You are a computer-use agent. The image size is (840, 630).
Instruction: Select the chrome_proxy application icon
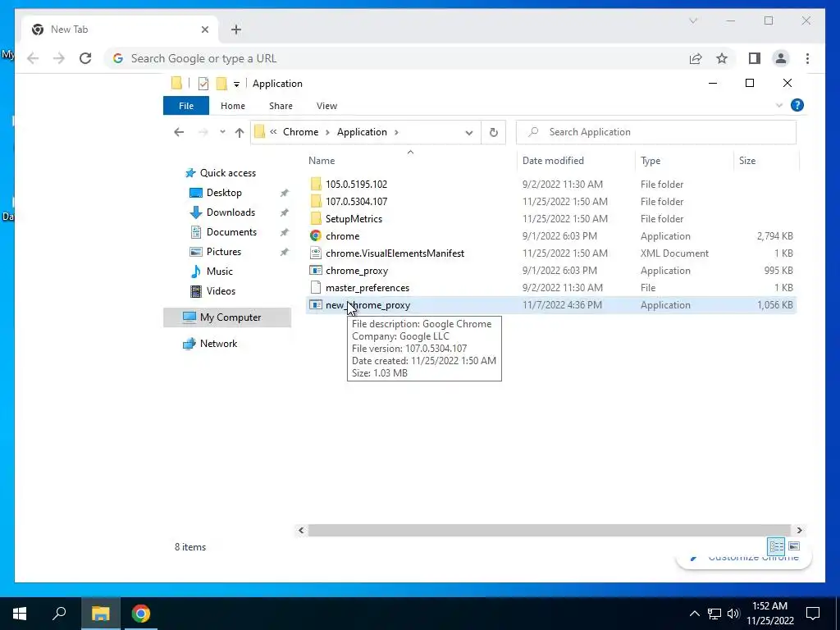[316, 271]
